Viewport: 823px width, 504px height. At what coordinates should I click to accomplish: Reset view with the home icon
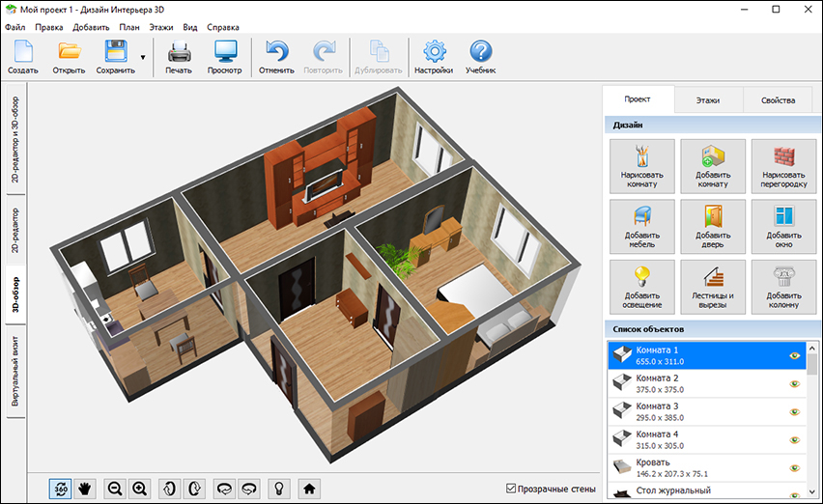click(x=309, y=488)
